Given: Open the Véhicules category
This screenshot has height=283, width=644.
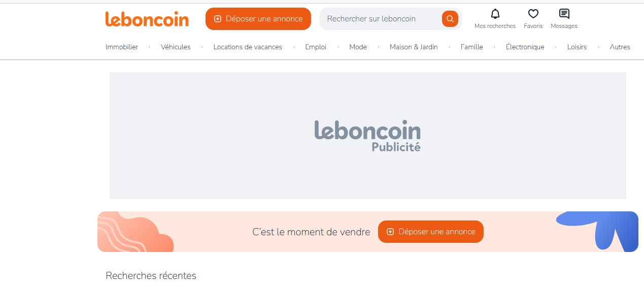Looking at the screenshot, I should [x=176, y=47].
